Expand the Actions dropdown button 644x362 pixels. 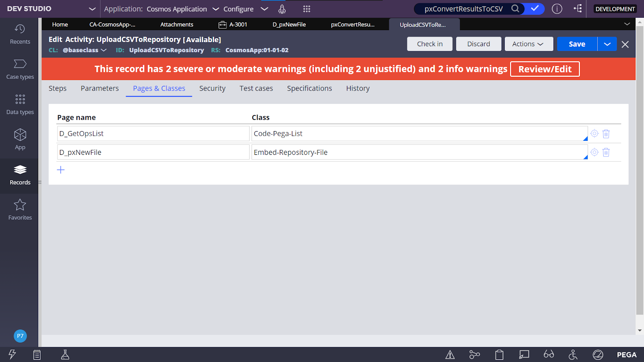pos(529,44)
